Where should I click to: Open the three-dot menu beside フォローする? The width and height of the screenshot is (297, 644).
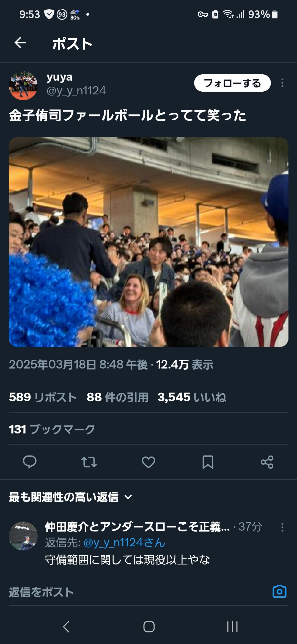pyautogui.click(x=282, y=83)
